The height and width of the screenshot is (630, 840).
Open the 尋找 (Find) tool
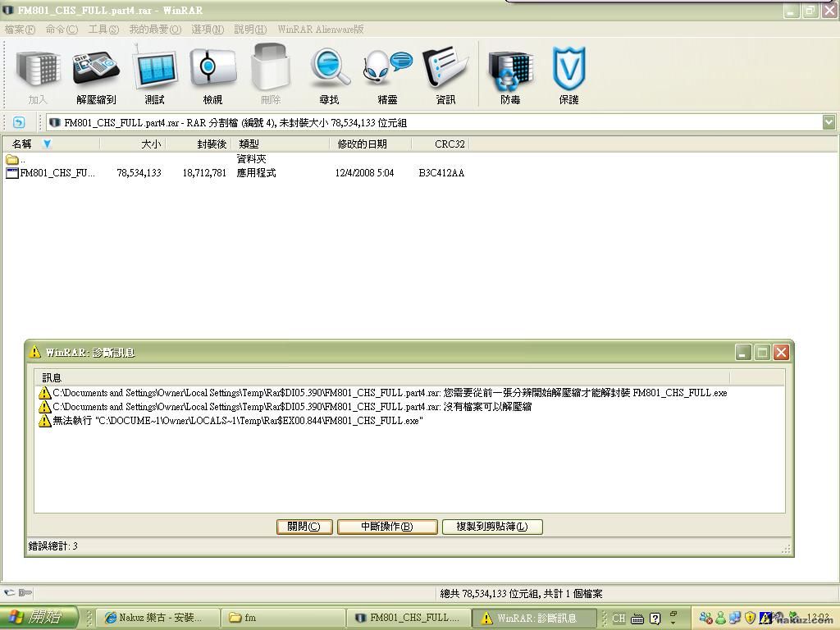pos(329,75)
